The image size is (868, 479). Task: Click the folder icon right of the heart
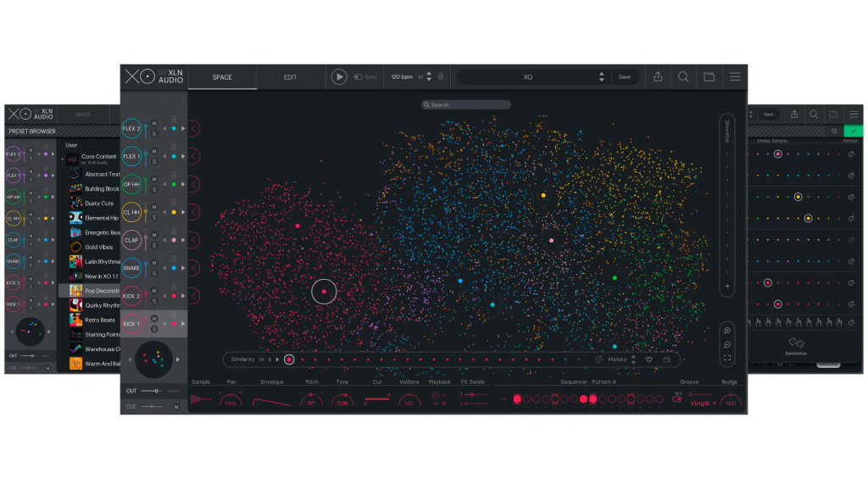[x=666, y=359]
